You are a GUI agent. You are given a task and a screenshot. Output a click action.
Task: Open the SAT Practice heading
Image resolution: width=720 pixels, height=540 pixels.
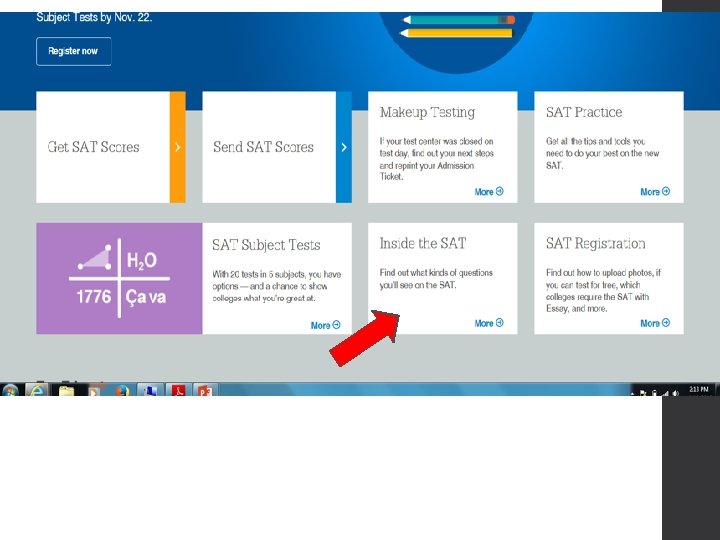pos(584,112)
